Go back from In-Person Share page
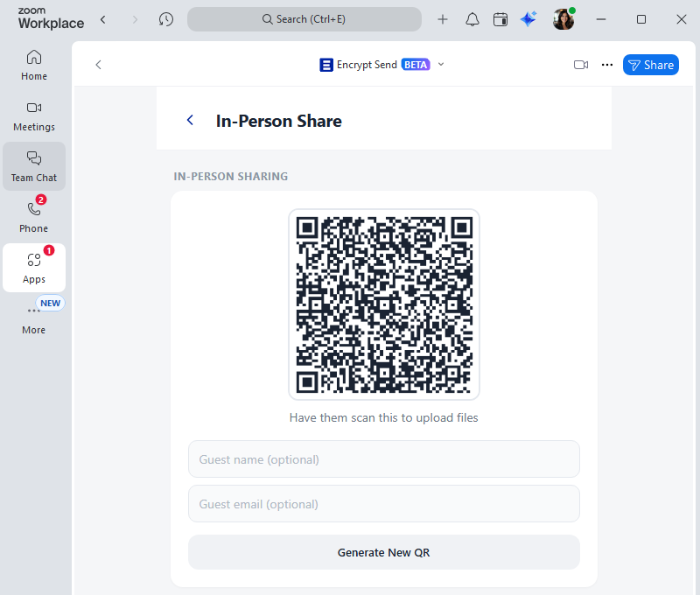Image resolution: width=700 pixels, height=595 pixels. (x=190, y=120)
